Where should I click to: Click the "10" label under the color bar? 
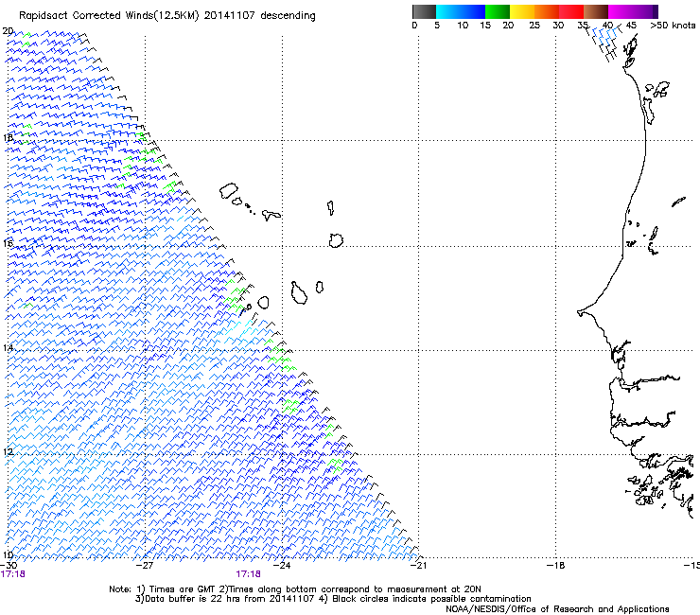pos(463,26)
